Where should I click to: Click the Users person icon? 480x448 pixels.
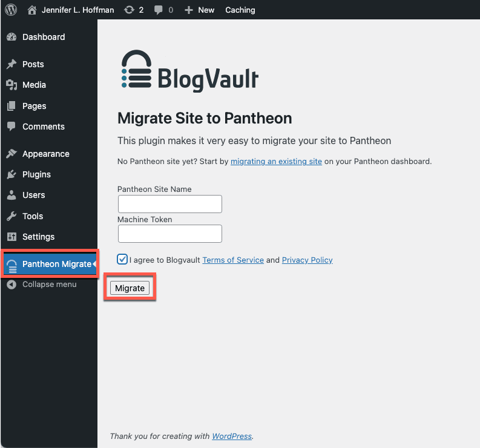(x=12, y=195)
